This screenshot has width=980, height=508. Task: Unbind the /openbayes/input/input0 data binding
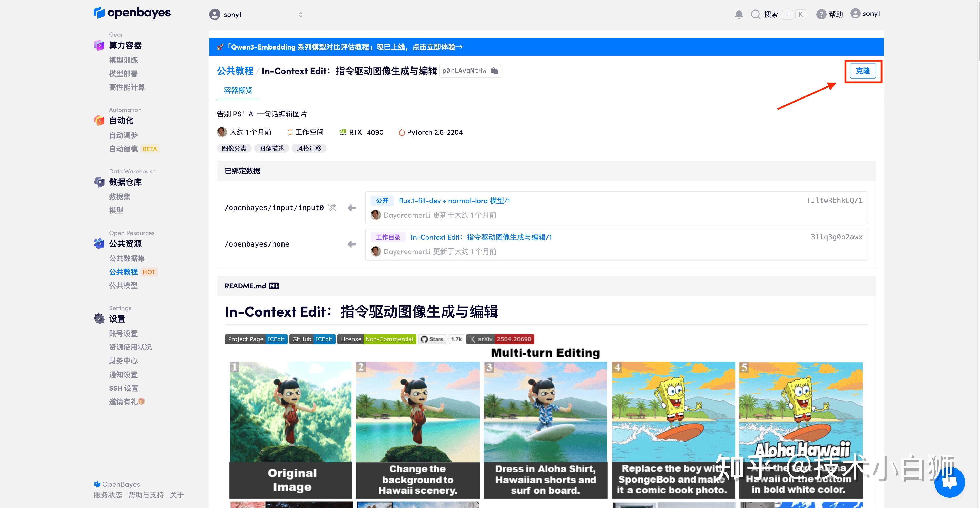pos(332,208)
